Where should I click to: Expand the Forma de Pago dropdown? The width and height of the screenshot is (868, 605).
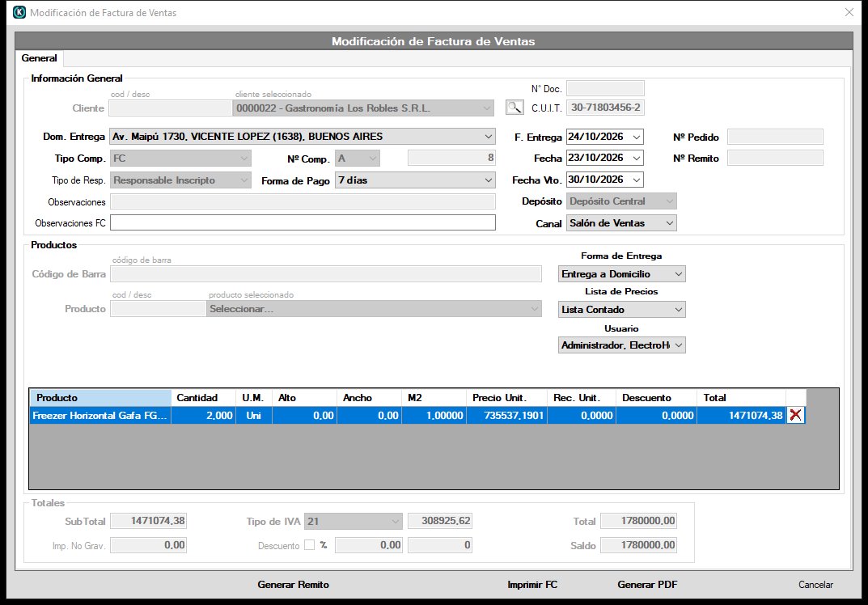pyautogui.click(x=489, y=180)
